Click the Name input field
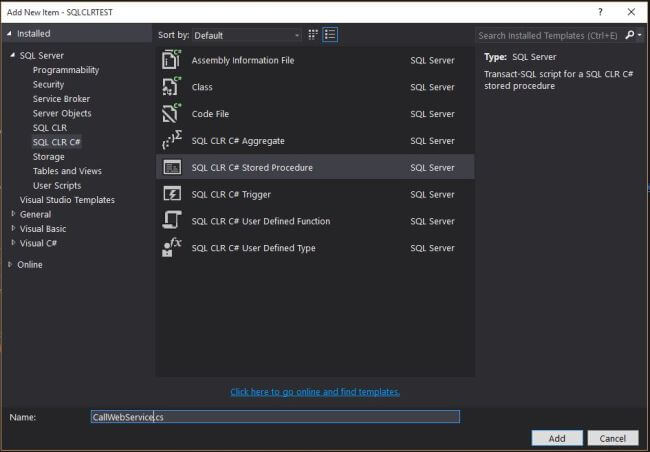650x452 pixels. (x=275, y=417)
